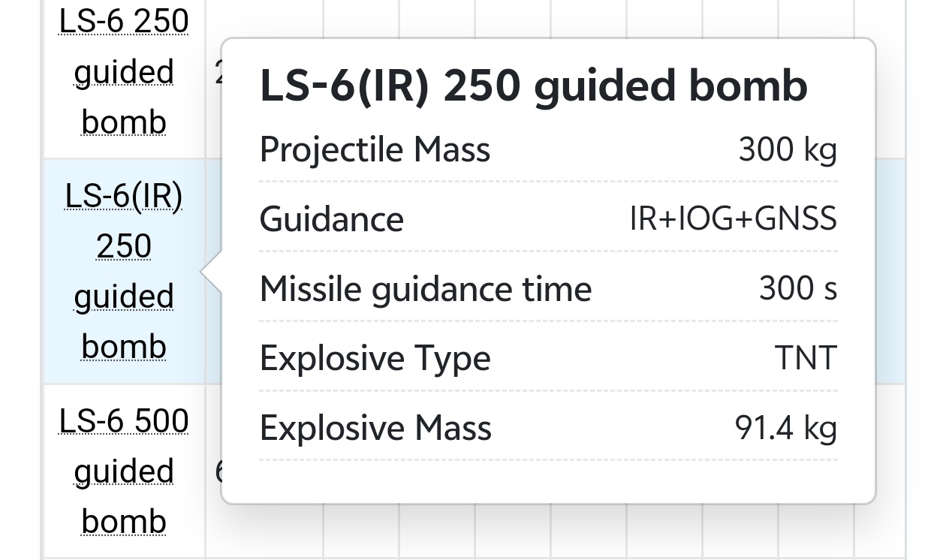The image size is (946, 560).
Task: Click the 91.4 kg explosive mass value
Action: click(x=785, y=429)
